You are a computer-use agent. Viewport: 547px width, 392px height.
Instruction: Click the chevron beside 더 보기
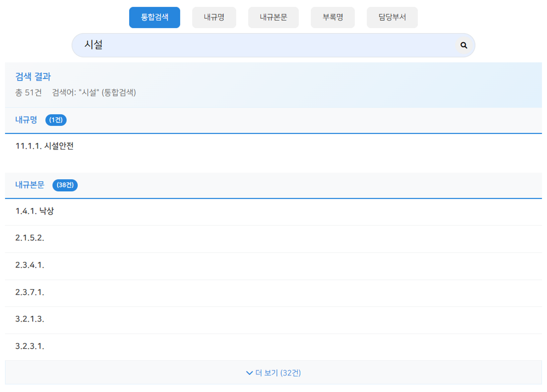point(249,373)
